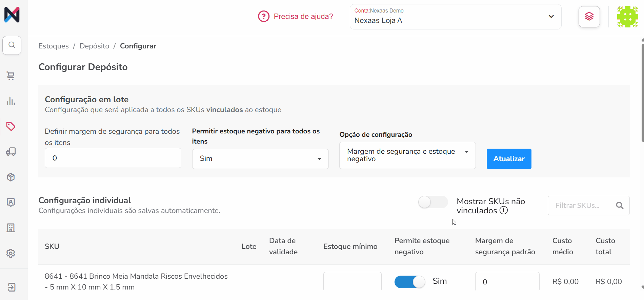Open the bar chart reports icon
644x300 pixels.
tap(11, 101)
